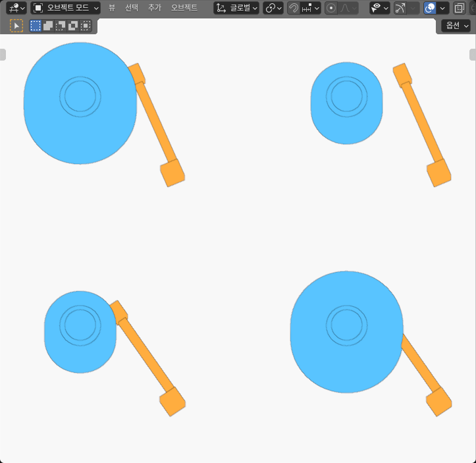Open the 글로벌 transform orientation dropdown

point(236,8)
